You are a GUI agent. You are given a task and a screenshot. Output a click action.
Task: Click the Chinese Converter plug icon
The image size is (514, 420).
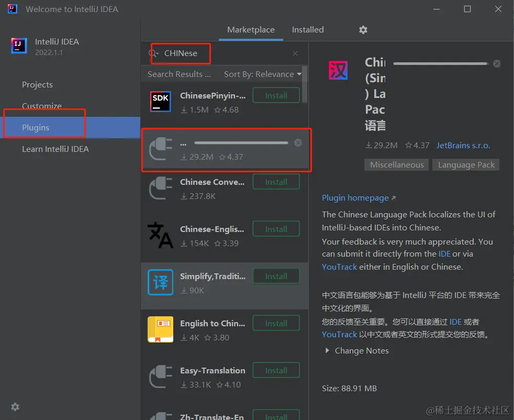pyautogui.click(x=160, y=188)
